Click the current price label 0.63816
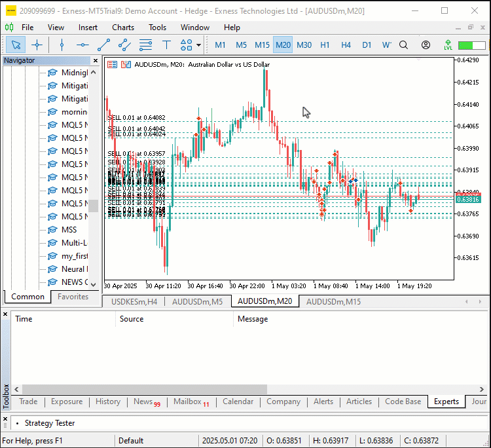 pyautogui.click(x=468, y=200)
